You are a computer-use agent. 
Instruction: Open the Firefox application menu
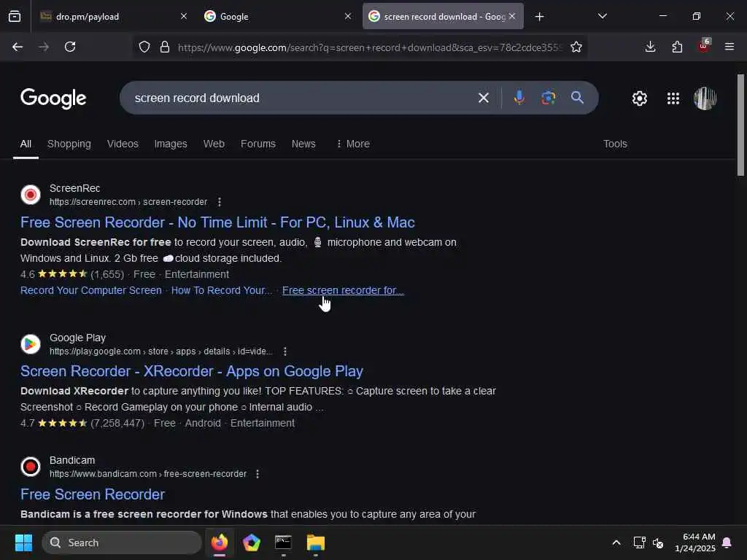click(729, 47)
